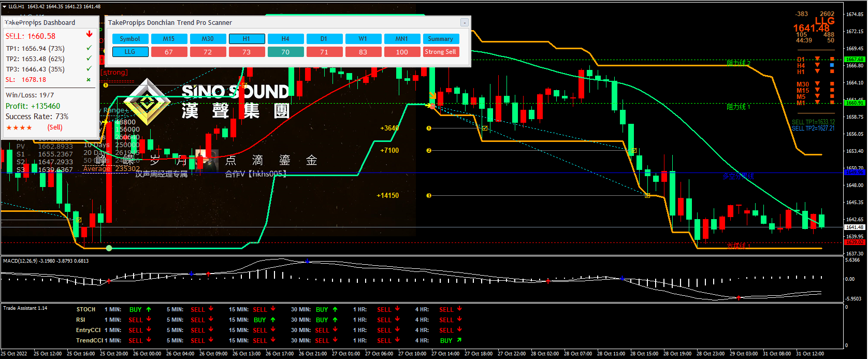The image size is (868, 359).
Task: Click the '阻力线 1' resistance line label
Action: click(739, 107)
